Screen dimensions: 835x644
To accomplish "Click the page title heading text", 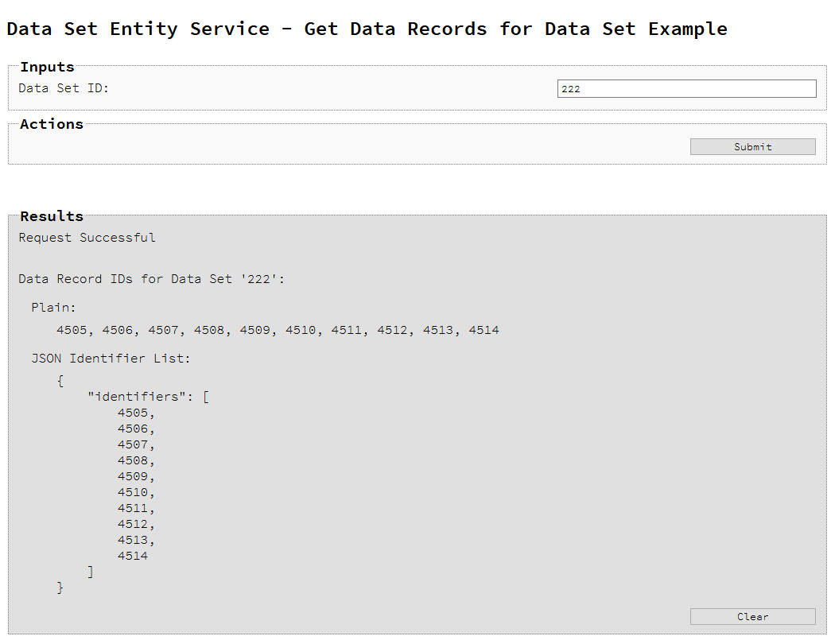I will pyautogui.click(x=367, y=29).
